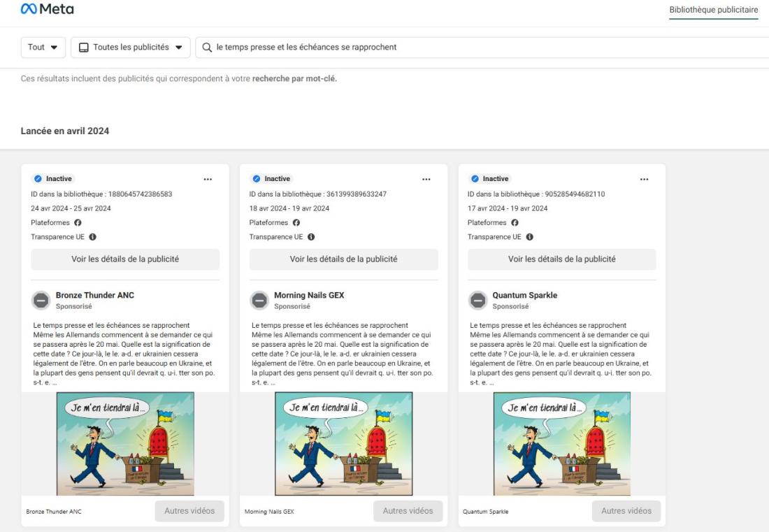Click the recherche par mot-clé text
The image size is (769, 532).
coord(294,78)
